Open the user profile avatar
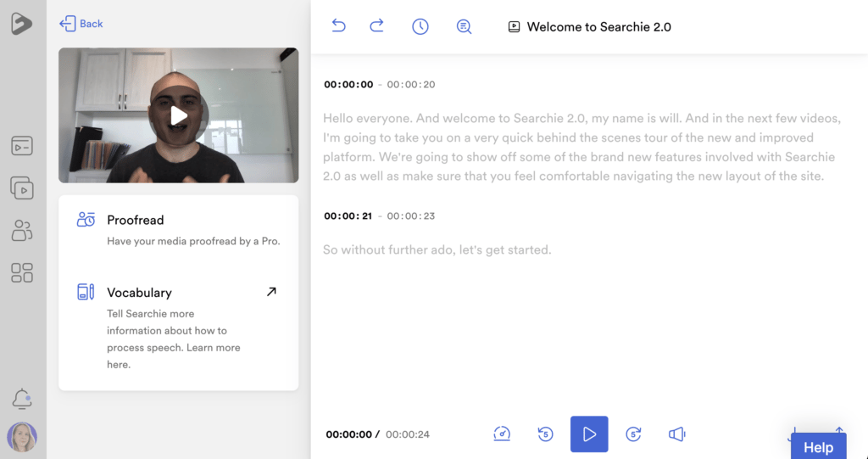Image resolution: width=868 pixels, height=459 pixels. click(x=22, y=437)
